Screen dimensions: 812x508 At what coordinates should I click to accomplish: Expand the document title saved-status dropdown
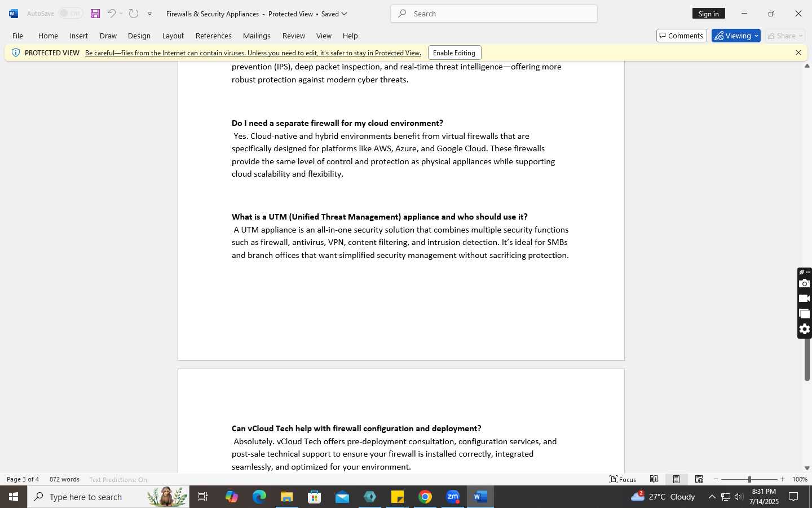point(345,14)
